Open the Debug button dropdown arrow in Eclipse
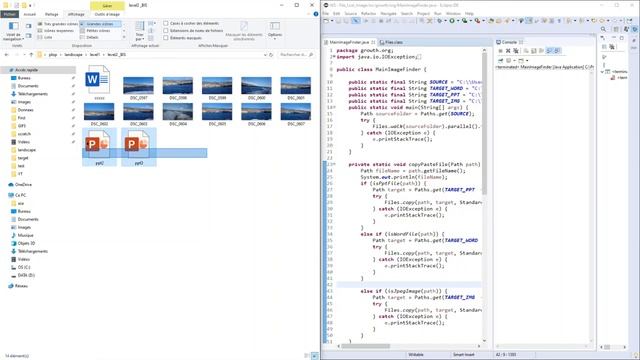This screenshot has width=640, height=360. [446, 21]
